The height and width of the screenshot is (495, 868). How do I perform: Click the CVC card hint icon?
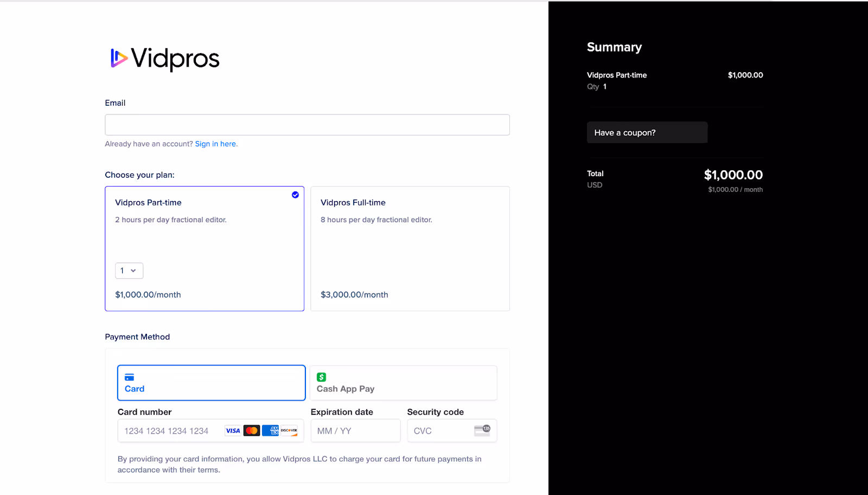pos(482,430)
